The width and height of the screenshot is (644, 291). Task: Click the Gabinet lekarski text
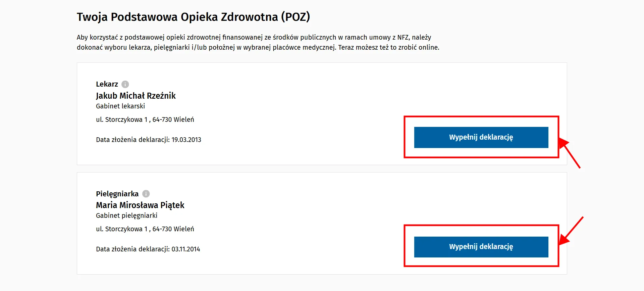tap(120, 106)
